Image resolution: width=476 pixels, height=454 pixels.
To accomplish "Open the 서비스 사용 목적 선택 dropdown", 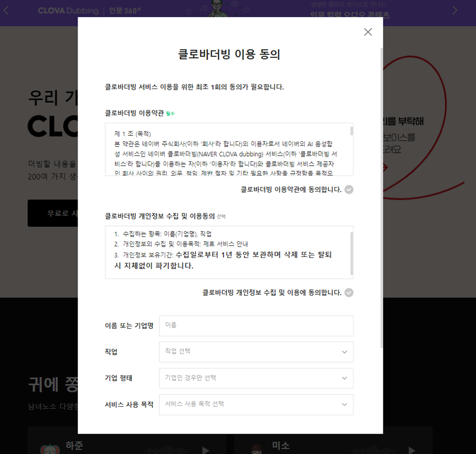I will click(x=256, y=404).
